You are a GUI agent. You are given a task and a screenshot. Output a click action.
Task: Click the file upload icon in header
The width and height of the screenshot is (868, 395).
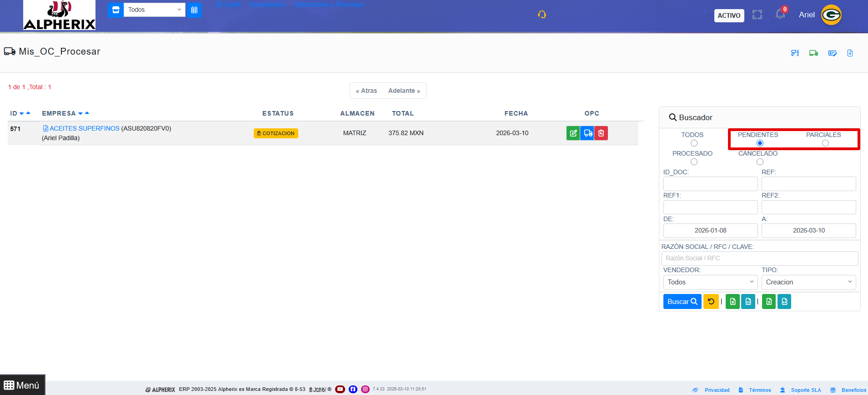850,53
